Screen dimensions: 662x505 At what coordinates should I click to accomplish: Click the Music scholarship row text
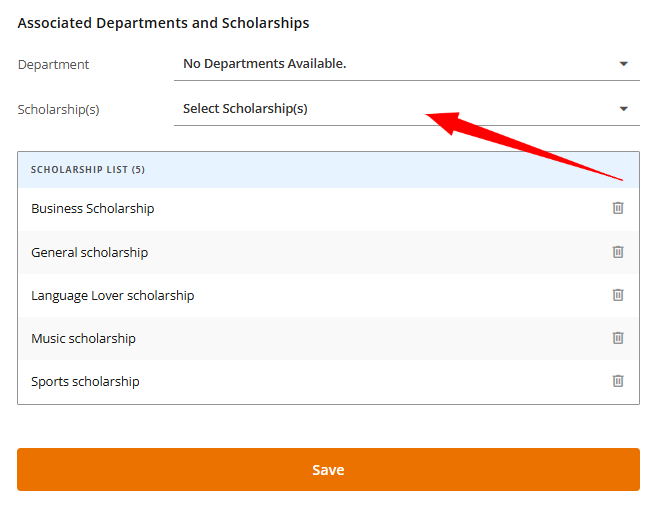click(x=83, y=338)
